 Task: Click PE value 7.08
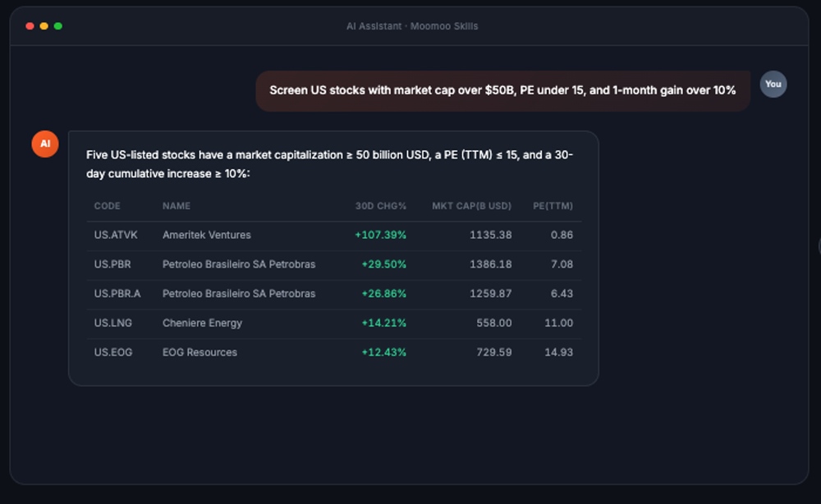click(562, 264)
